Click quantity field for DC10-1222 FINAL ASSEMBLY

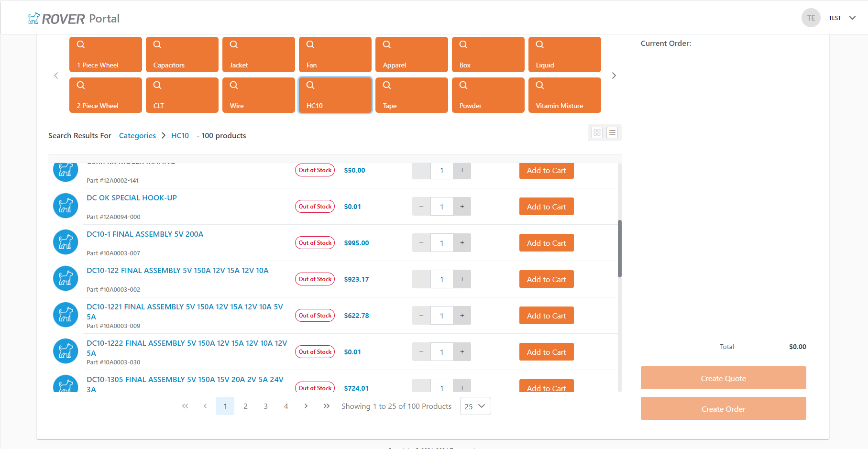441,352
